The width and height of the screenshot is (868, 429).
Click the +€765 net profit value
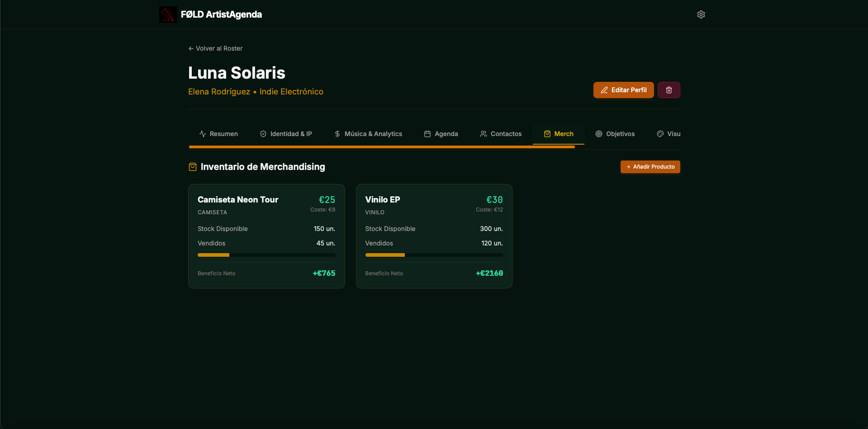click(324, 273)
